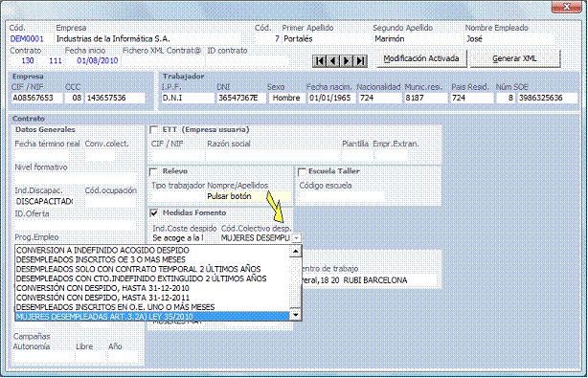The image size is (588, 378).
Task: Click the ID.Oferta input field
Action: coord(75,224)
